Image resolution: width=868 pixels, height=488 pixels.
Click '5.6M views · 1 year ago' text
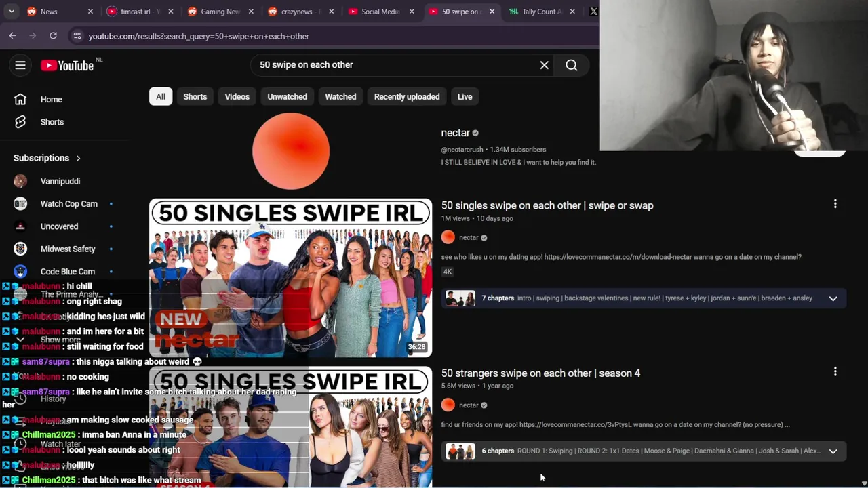[477, 386]
